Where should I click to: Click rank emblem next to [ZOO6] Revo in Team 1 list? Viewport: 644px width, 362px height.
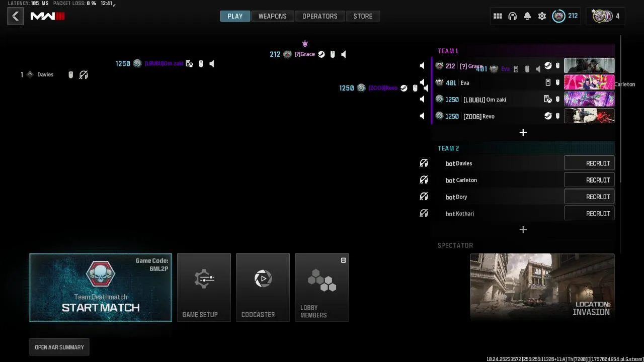click(x=439, y=116)
